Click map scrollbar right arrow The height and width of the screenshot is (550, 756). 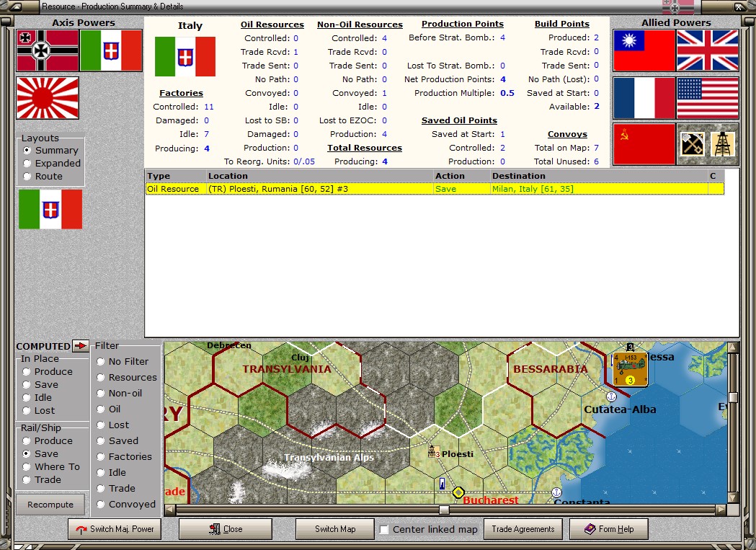point(721,510)
